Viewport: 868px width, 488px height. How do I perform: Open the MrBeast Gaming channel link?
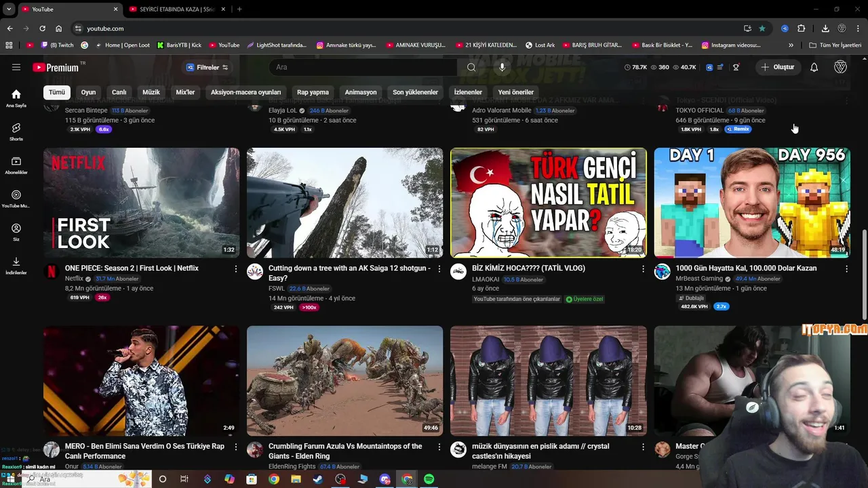click(x=699, y=279)
